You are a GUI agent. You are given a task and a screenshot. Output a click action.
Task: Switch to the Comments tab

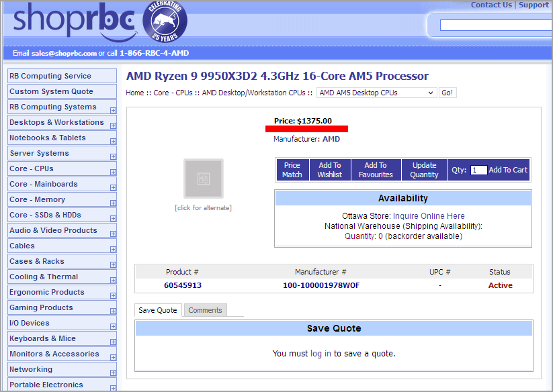coord(205,310)
